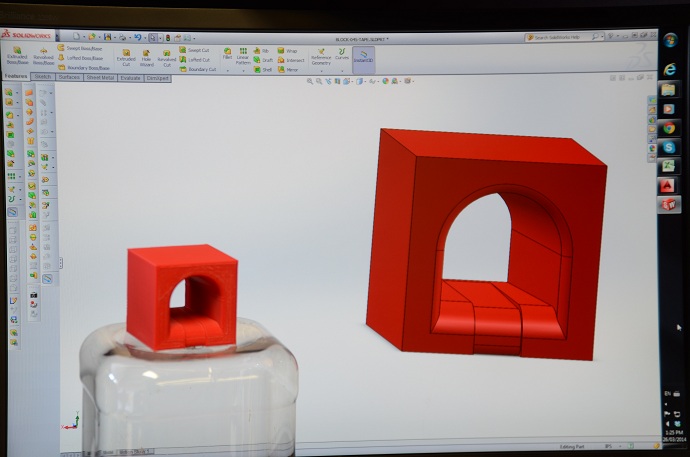690x457 pixels.
Task: Click the Rebuild traffic light icon
Action: pyautogui.click(x=168, y=38)
